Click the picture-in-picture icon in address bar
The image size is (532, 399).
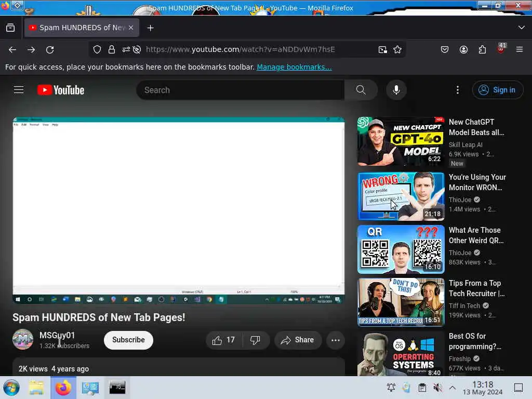[x=383, y=49]
